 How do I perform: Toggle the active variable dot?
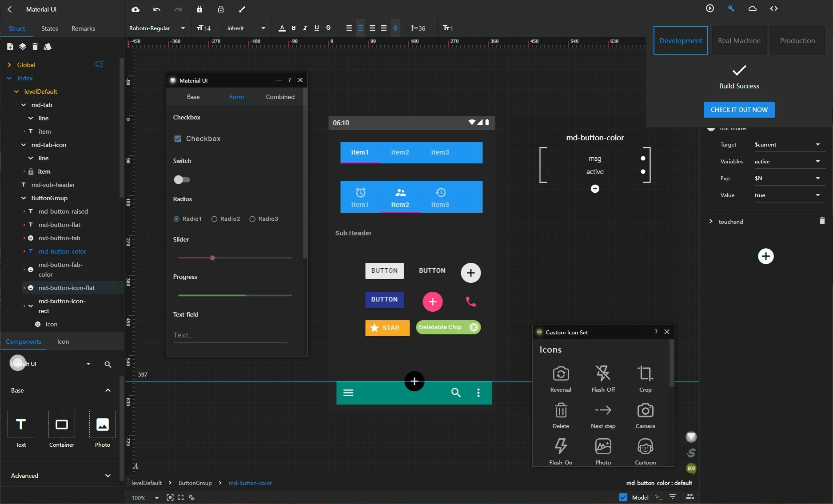coord(643,172)
